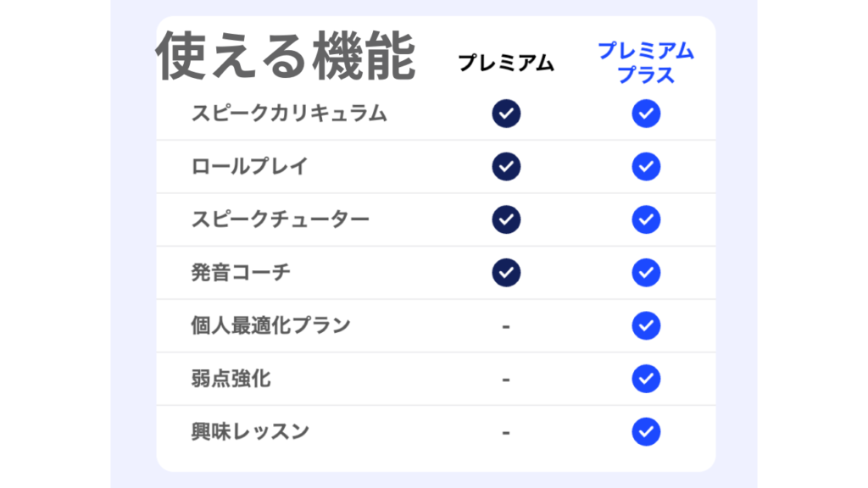Click the 興味レッスン feature label
The height and width of the screenshot is (488, 868).
(x=250, y=432)
